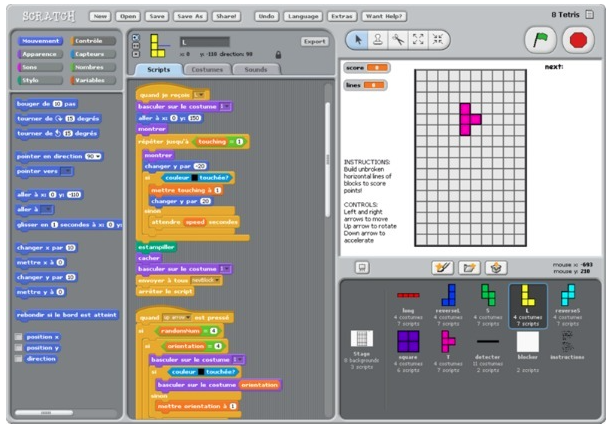This screenshot has height=430, width=610.
Task: Select the reverseS sprite thumbnail
Action: 568,304
